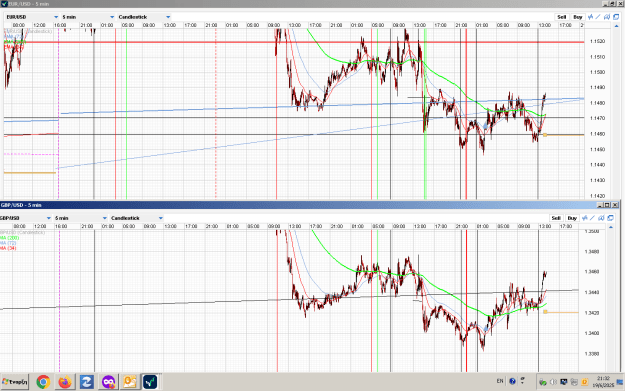Click 1.3460 price label on GBP/USD scale
Screen dimensions: 625x391
click(592, 272)
